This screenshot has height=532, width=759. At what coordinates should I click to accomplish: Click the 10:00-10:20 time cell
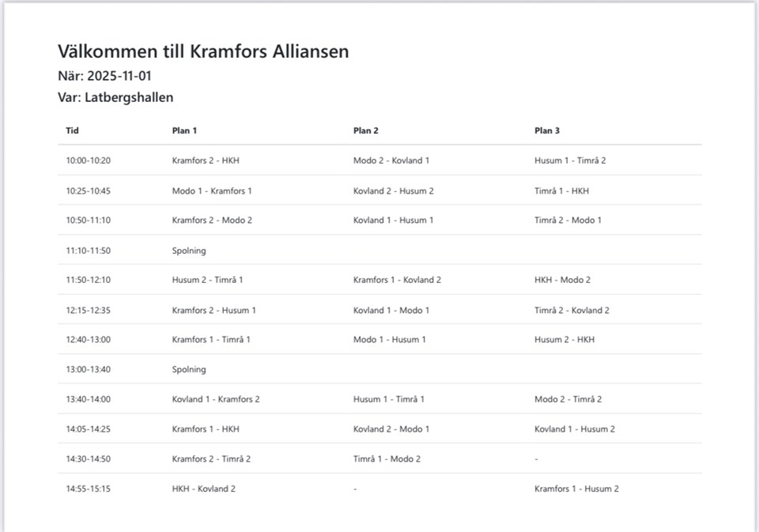88,160
